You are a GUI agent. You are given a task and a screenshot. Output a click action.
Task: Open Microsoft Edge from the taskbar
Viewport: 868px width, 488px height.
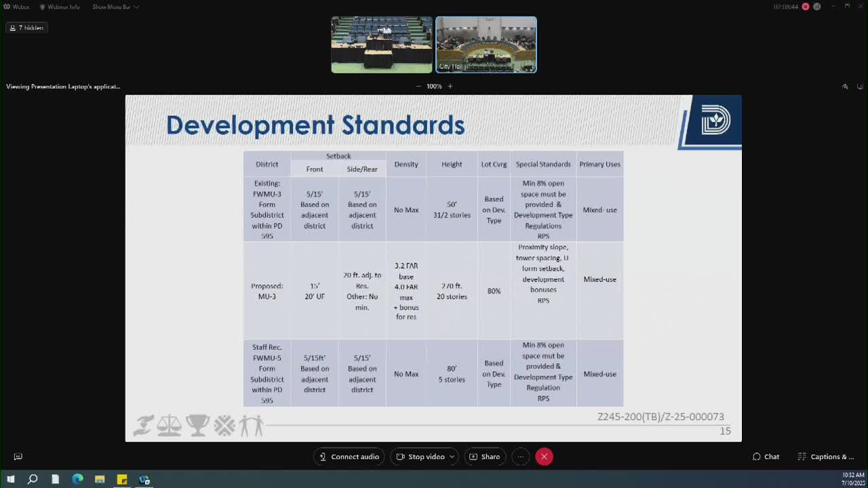click(77, 479)
